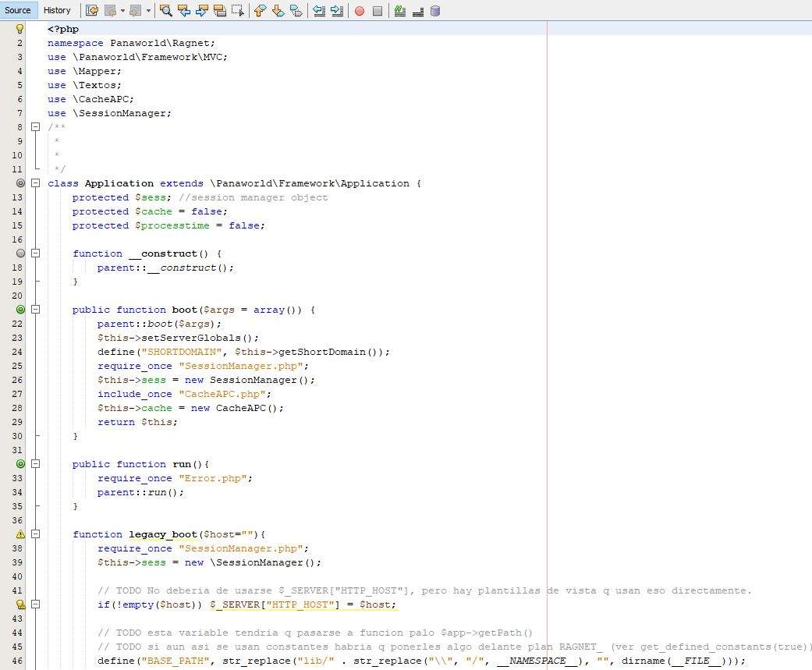Screen dimensions: 812x670
Task: Place cursor in 'namespace Panaworld\Ragnet;' line
Action: pos(131,43)
